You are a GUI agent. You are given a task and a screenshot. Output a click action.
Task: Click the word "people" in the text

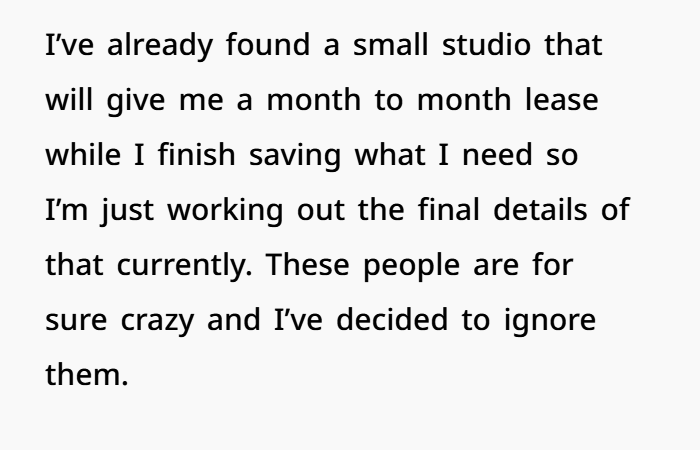[411, 266]
